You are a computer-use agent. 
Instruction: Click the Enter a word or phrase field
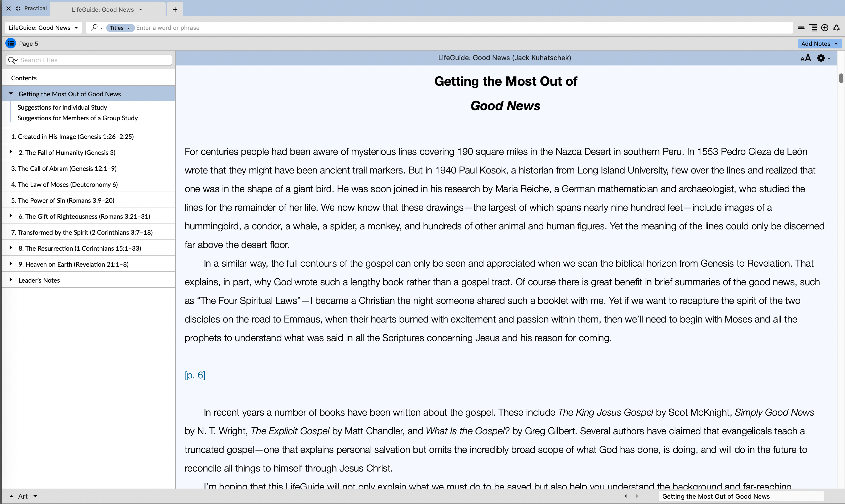tap(464, 28)
